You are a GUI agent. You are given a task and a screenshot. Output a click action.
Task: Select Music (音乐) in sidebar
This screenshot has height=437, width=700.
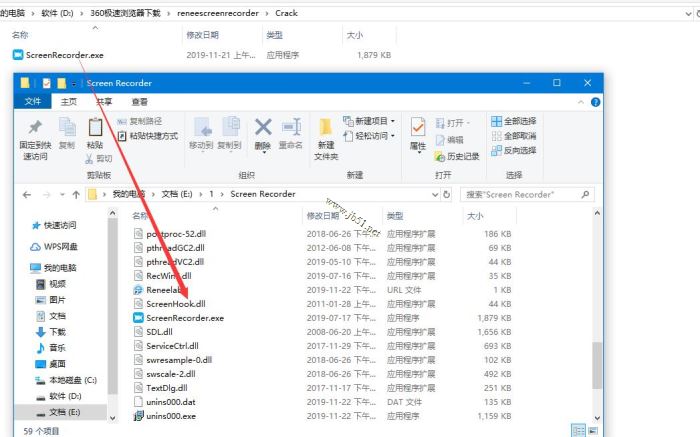pyautogui.click(x=51, y=348)
